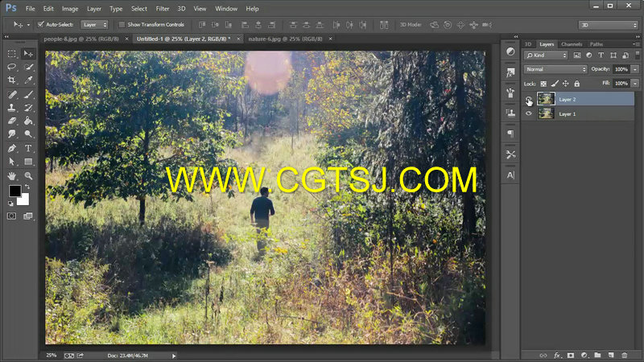Toggle Quick Mask mode
Screen dimensions: 644x362
point(11,216)
